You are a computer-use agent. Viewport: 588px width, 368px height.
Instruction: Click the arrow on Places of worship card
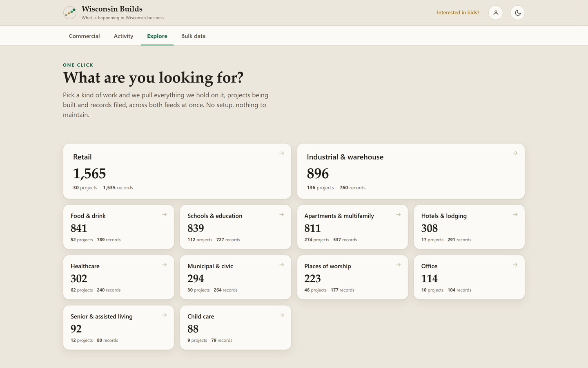[399, 265]
